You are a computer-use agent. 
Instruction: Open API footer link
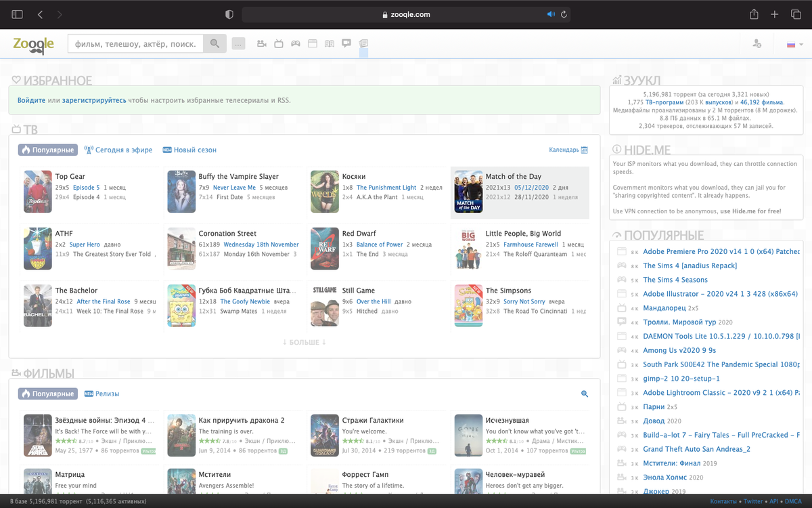tap(773, 501)
